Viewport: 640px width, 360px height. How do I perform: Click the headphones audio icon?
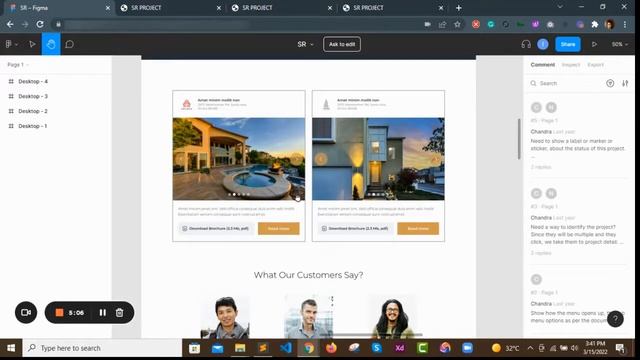(526, 44)
